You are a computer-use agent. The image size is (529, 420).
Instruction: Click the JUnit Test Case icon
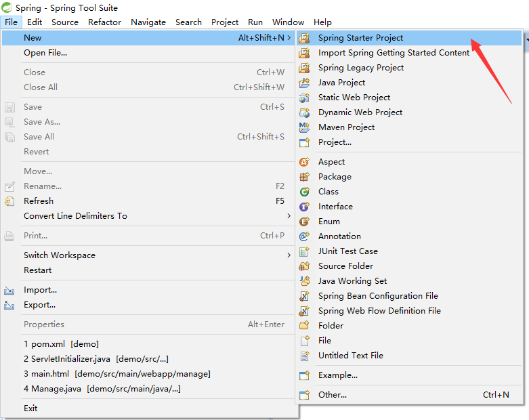304,251
